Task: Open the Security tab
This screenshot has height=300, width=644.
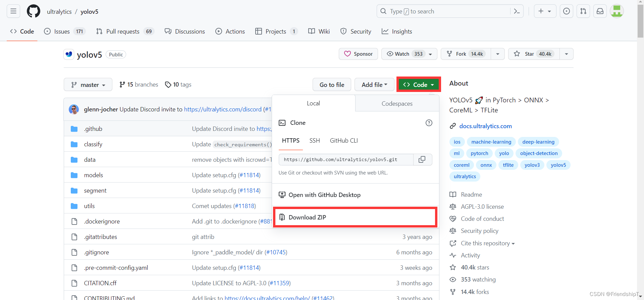Action: tap(356, 31)
